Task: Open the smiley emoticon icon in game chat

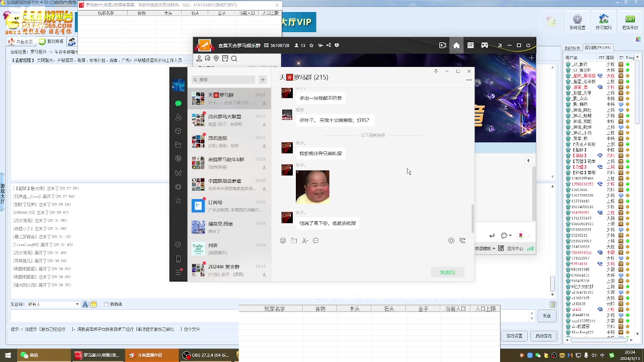Action: click(x=93, y=304)
